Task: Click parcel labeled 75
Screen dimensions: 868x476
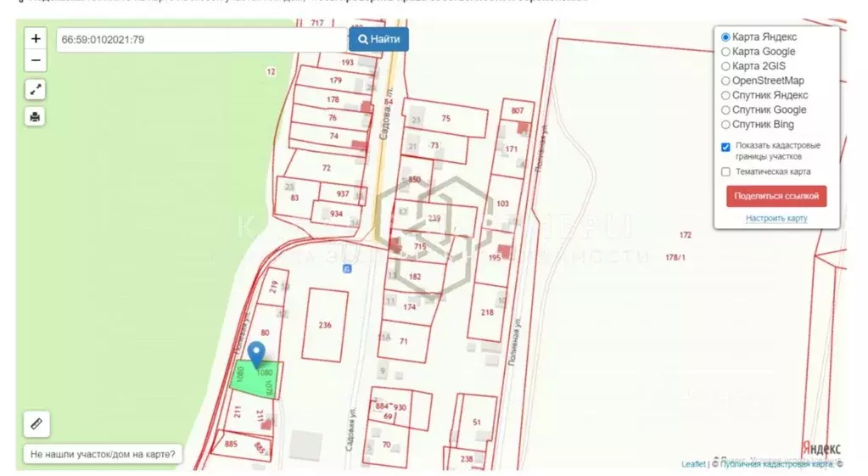Action: click(x=446, y=118)
